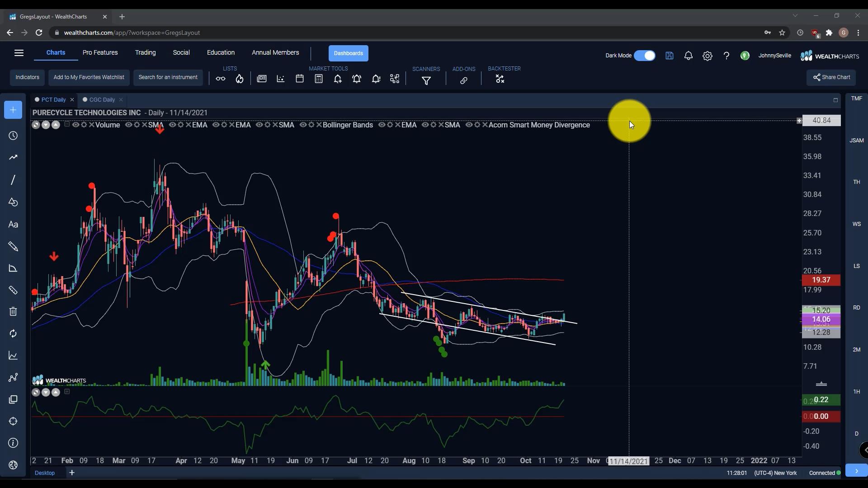868x488 pixels.
Task: Toggle visibility eye of Bollinger Bands
Action: pyautogui.click(x=303, y=125)
